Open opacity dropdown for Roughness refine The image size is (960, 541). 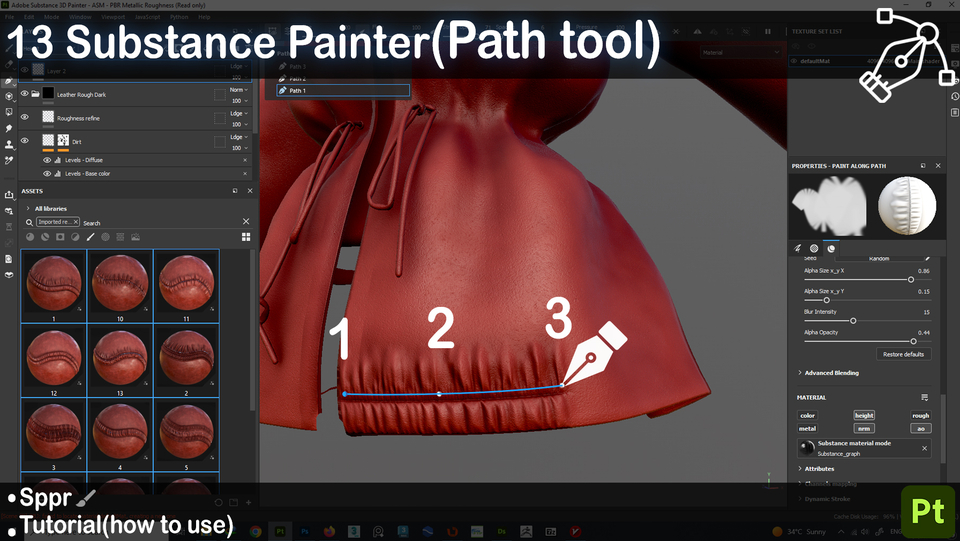pyautogui.click(x=239, y=124)
